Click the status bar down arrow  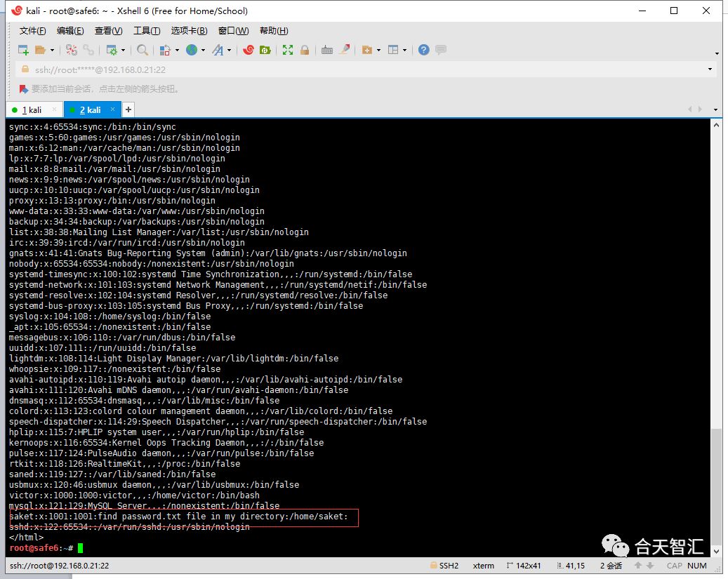pyautogui.click(x=650, y=566)
